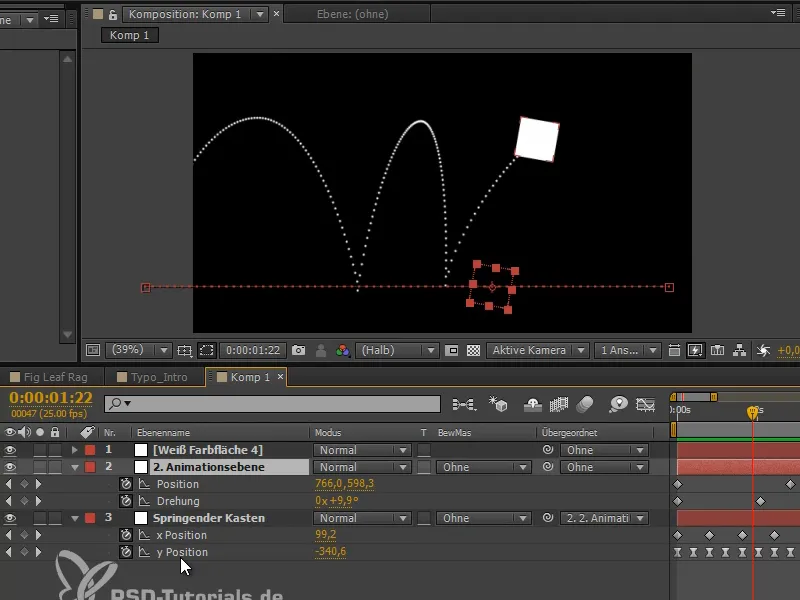800x600 pixels.
Task: Take a snapshot with the camera icon
Action: [x=298, y=351]
